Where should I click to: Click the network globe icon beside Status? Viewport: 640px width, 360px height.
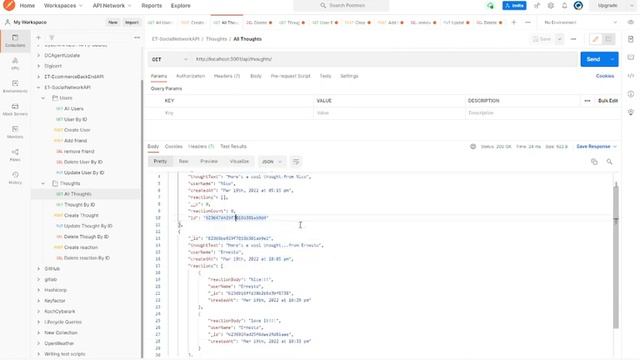tap(473, 147)
